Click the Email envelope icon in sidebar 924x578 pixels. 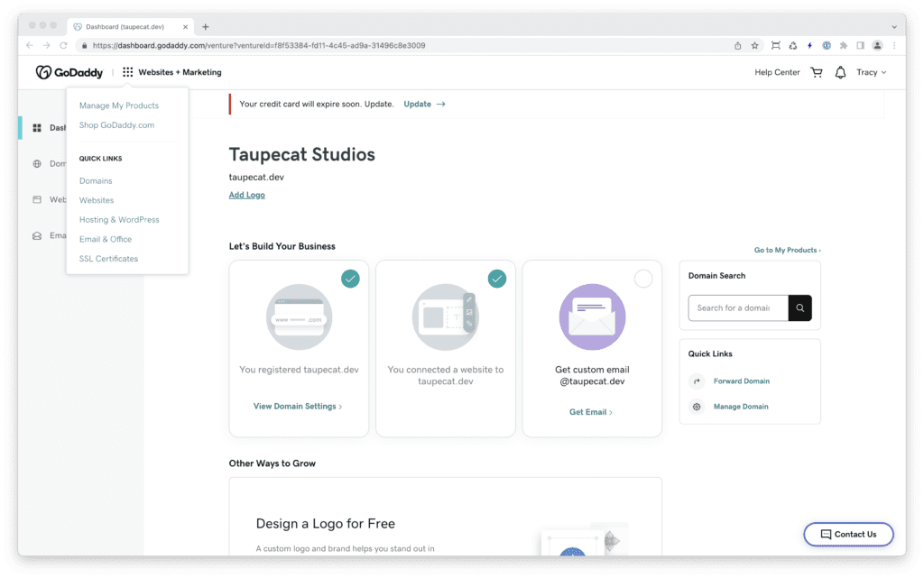point(37,235)
